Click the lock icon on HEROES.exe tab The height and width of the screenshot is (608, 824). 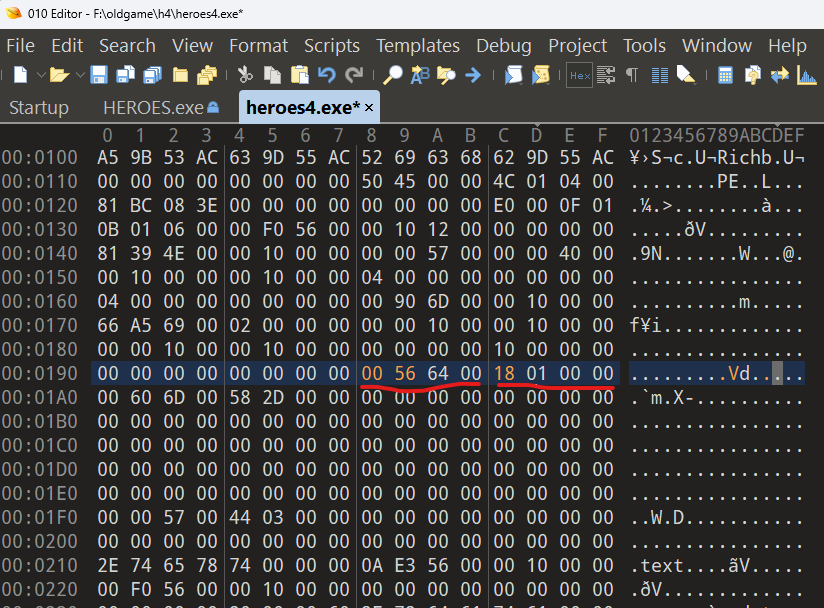click(x=213, y=107)
